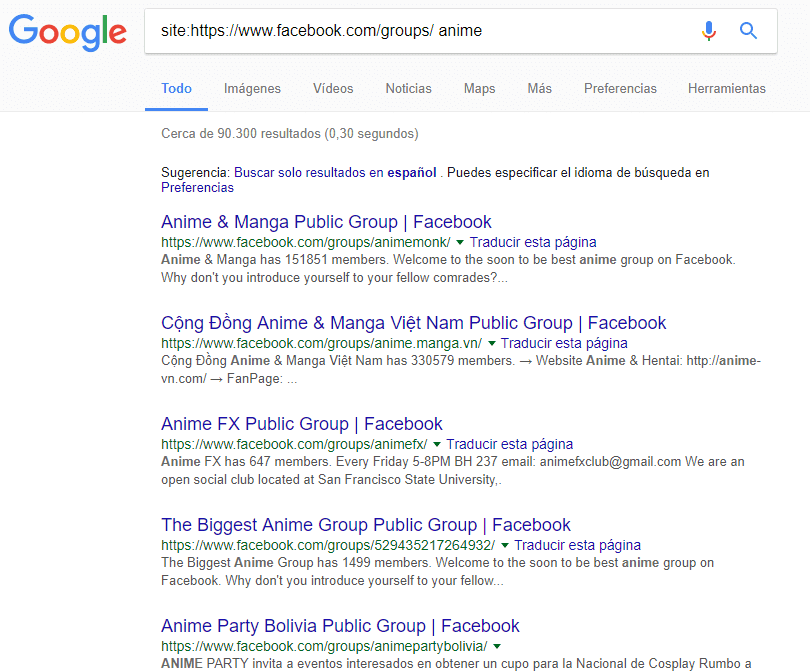The width and height of the screenshot is (810, 672).
Task: Switch to the Vídeos tab
Action: click(333, 88)
